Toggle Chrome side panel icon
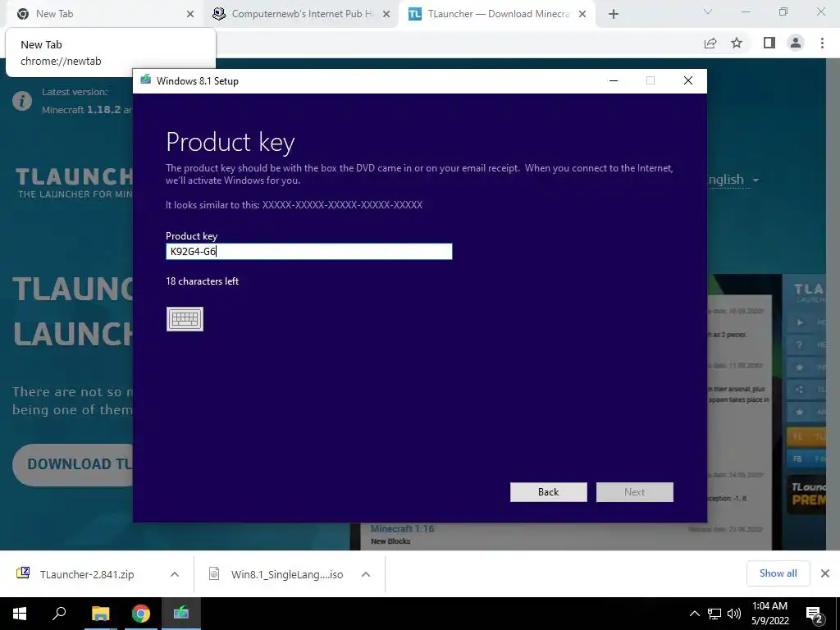Screen dimensions: 840x630 769,43
